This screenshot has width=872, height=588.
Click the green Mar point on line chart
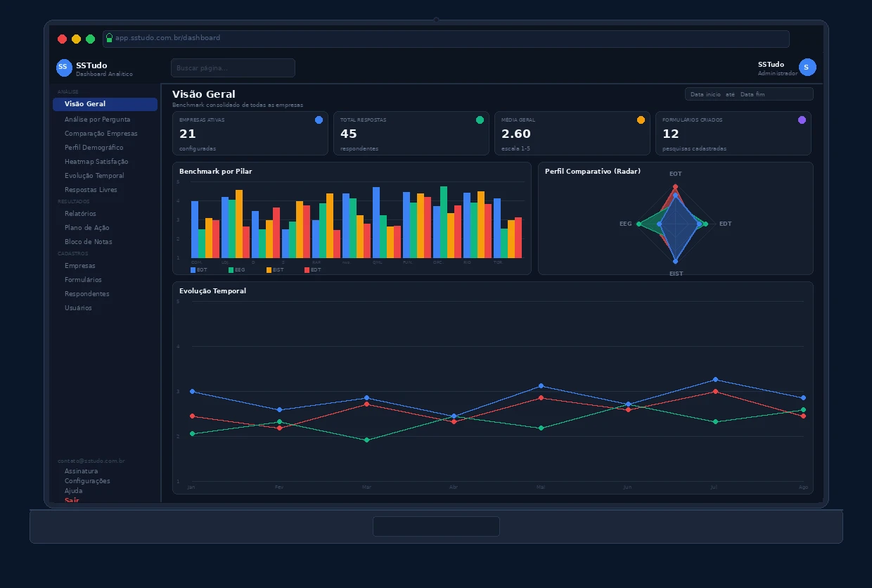[x=366, y=440]
